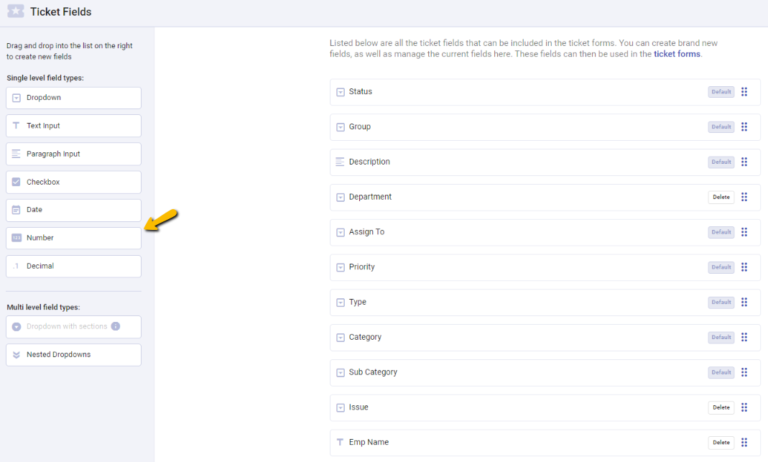Screen dimensions: 768x462
Task: Delete the Emp Name field
Action: coord(721,442)
